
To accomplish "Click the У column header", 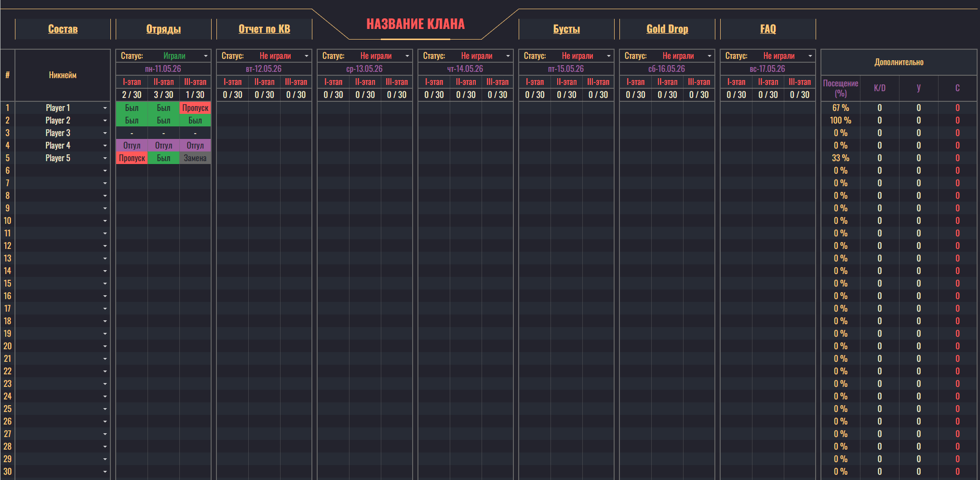I will point(919,88).
